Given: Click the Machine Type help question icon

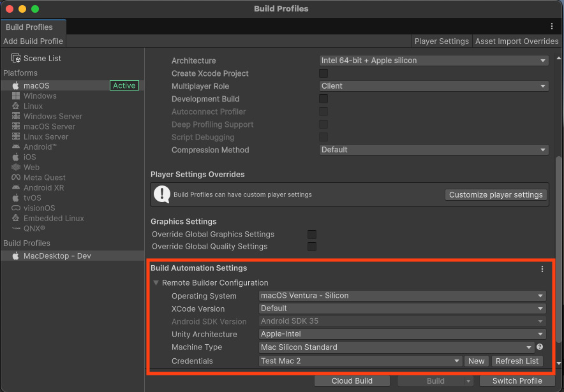Looking at the screenshot, I should tap(540, 347).
